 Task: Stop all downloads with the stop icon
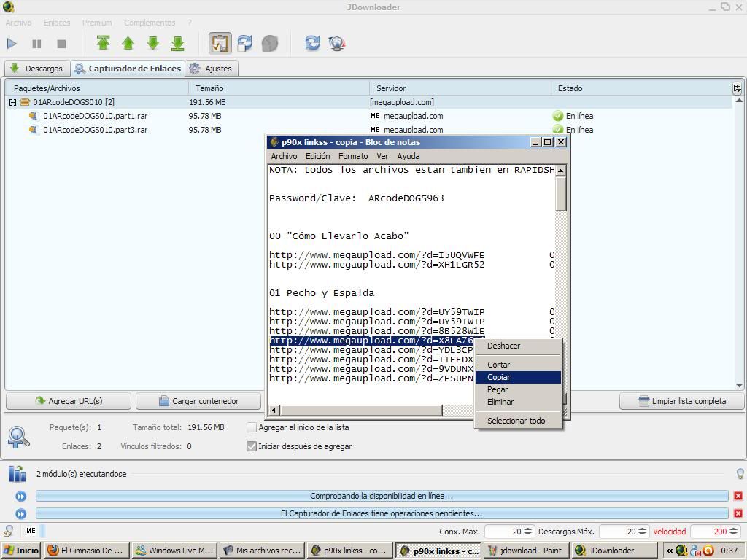coord(61,44)
